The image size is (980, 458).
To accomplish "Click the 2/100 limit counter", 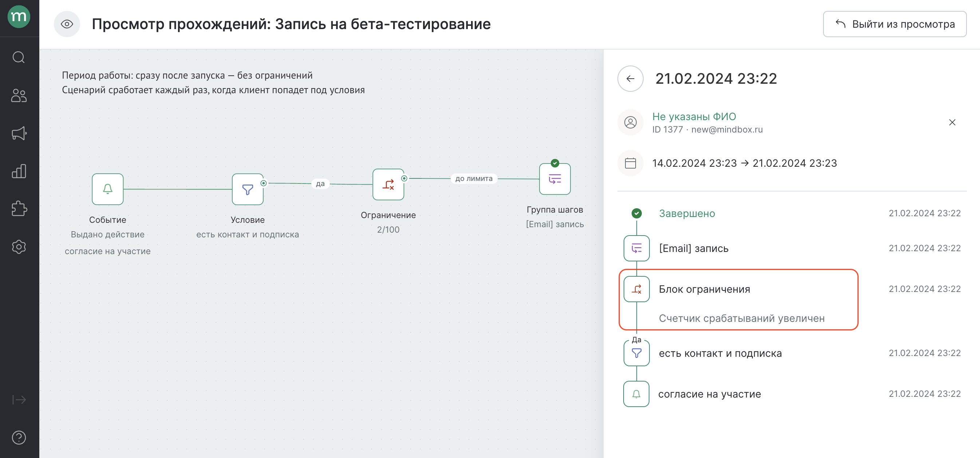I will point(388,230).
